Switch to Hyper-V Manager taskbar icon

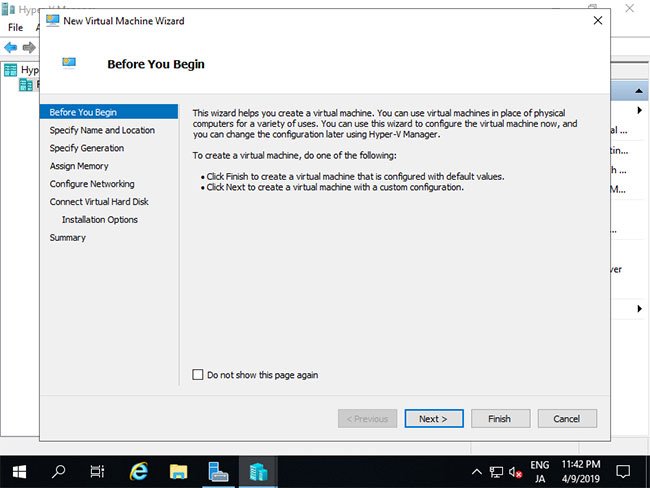tap(258, 472)
